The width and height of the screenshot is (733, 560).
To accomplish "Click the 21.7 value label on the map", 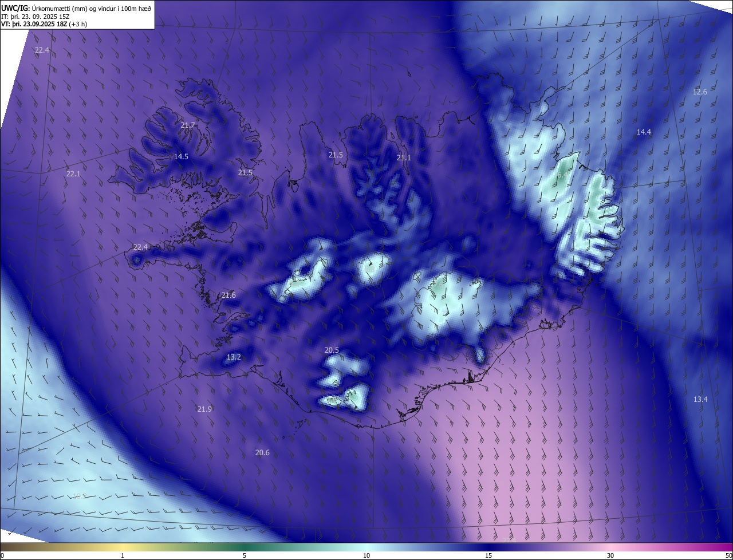I will [188, 125].
